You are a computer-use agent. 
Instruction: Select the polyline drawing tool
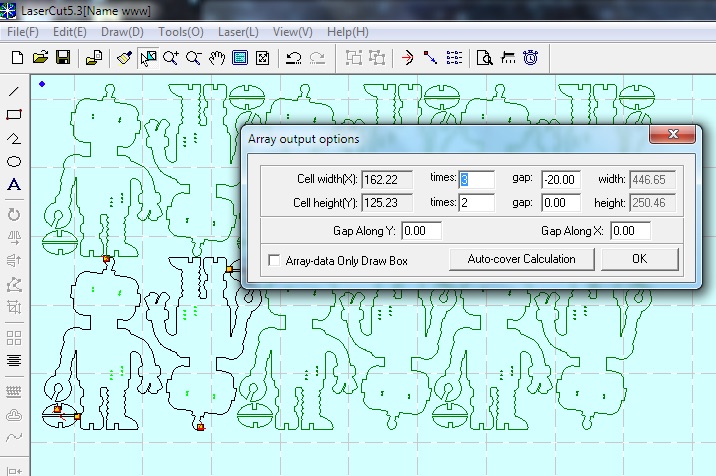pos(14,138)
